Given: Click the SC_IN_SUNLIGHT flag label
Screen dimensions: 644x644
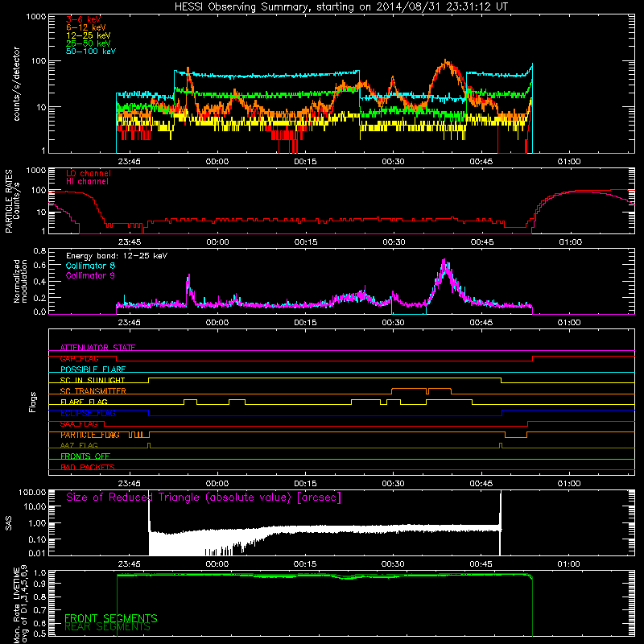Looking at the screenshot, I should [x=93, y=380].
